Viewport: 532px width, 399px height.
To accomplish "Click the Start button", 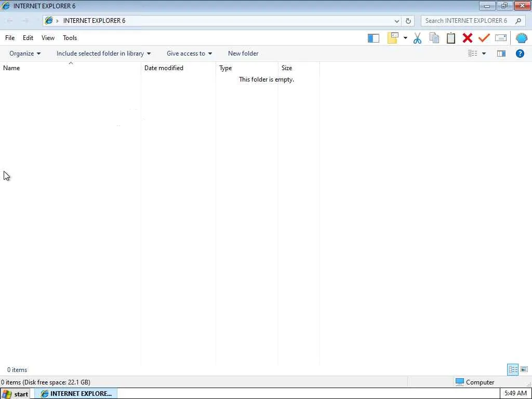I will coord(15,394).
